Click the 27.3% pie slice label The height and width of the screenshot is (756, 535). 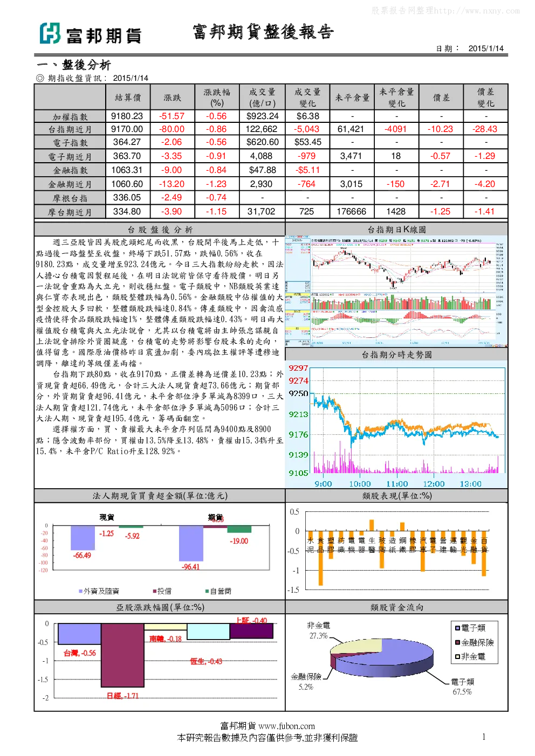318,636
